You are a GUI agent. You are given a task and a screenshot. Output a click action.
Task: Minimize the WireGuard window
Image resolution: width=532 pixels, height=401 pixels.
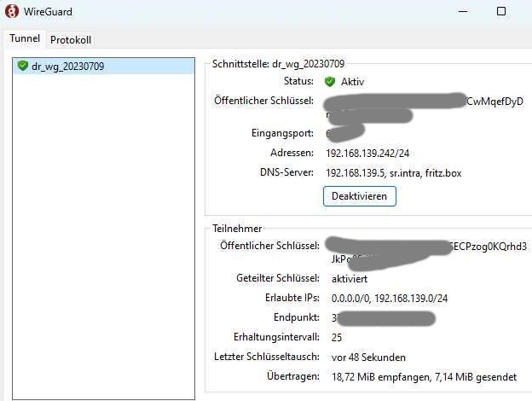463,12
